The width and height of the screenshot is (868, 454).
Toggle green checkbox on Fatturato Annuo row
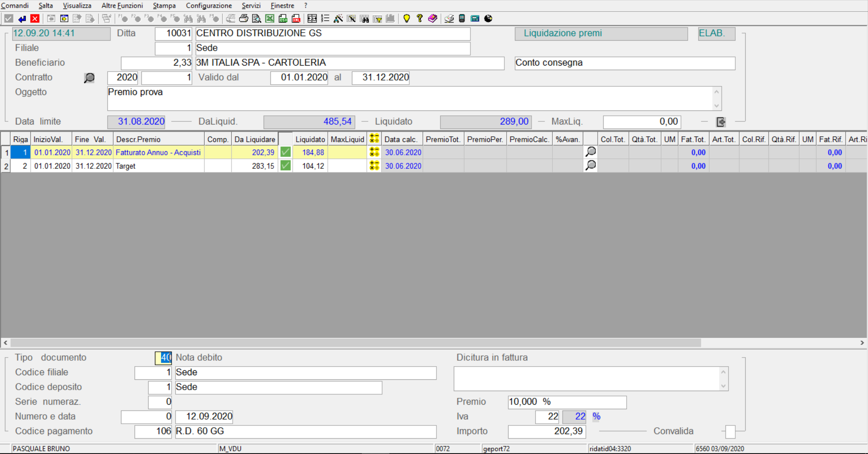(285, 153)
